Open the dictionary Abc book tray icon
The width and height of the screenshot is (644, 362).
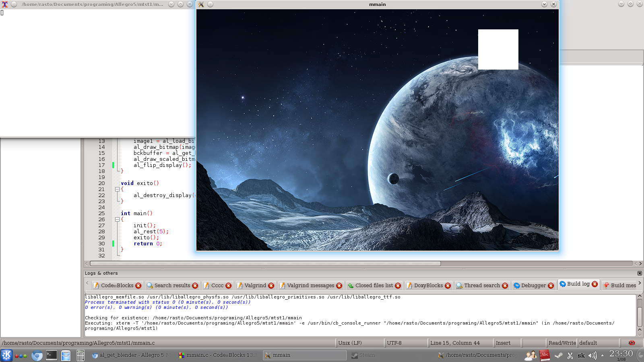[x=544, y=355]
